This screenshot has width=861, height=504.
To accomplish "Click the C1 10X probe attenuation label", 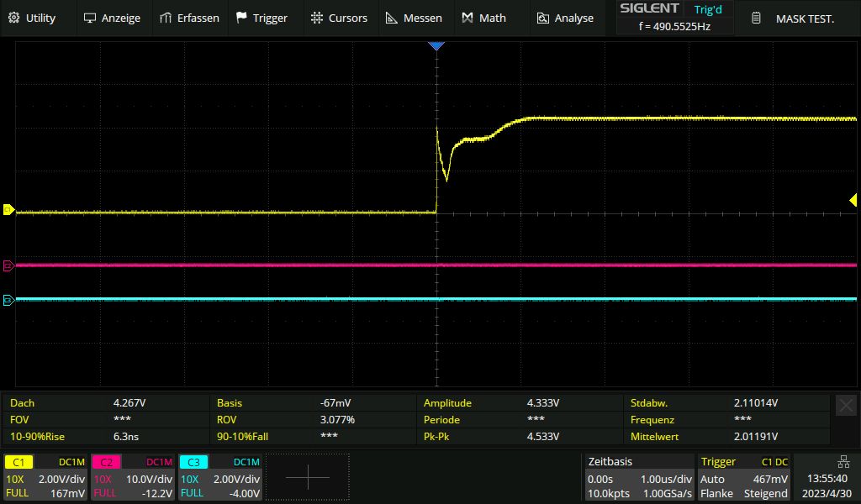I will 15,479.
